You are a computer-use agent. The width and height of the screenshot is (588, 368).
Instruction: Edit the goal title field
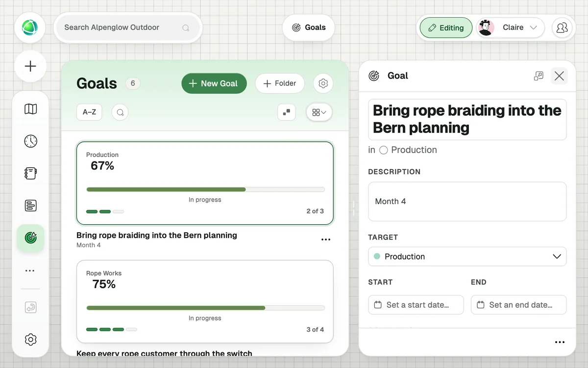[467, 119]
